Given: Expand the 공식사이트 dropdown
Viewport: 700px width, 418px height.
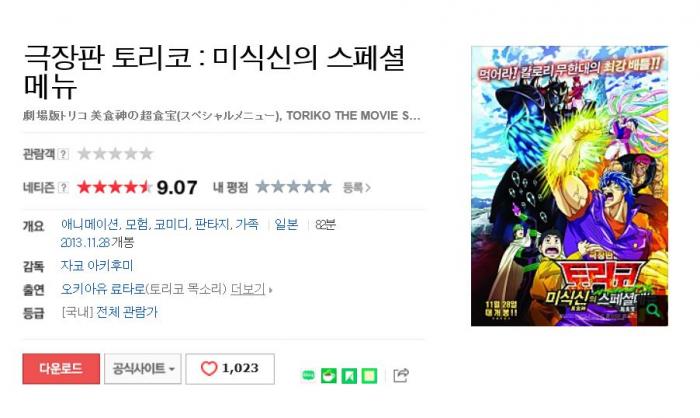Looking at the screenshot, I should pyautogui.click(x=143, y=368).
